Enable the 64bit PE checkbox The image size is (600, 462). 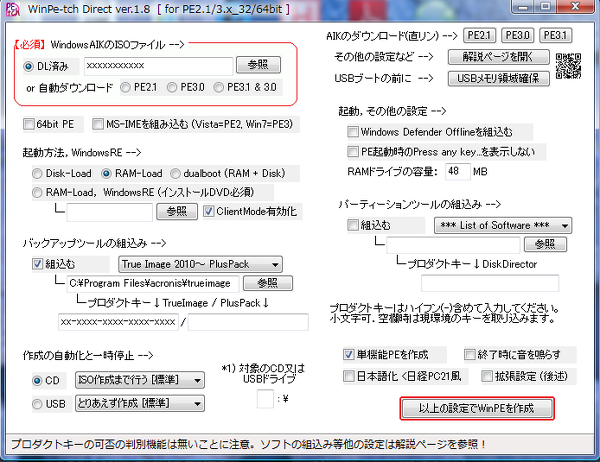click(x=30, y=125)
